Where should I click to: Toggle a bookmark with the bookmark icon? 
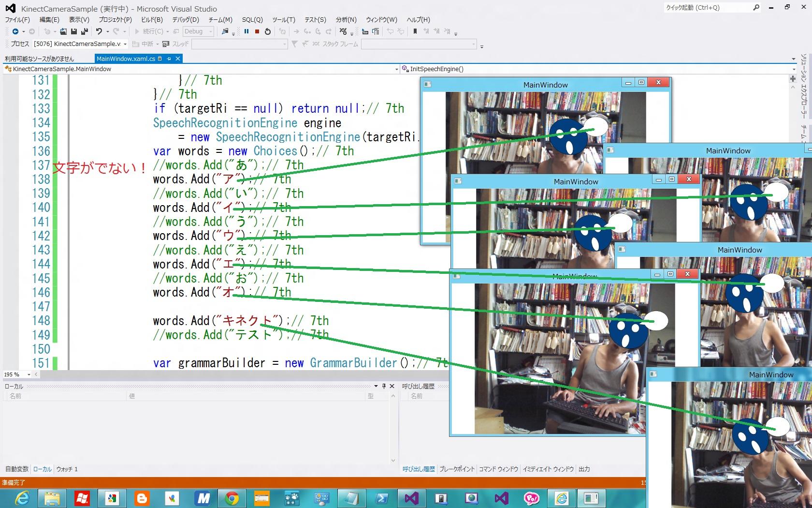pyautogui.click(x=415, y=31)
